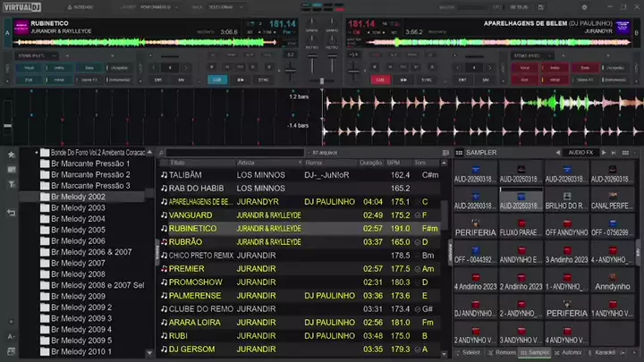Click the sampler next bank arrow
The height and width of the screenshot is (362, 644).
[x=604, y=153]
